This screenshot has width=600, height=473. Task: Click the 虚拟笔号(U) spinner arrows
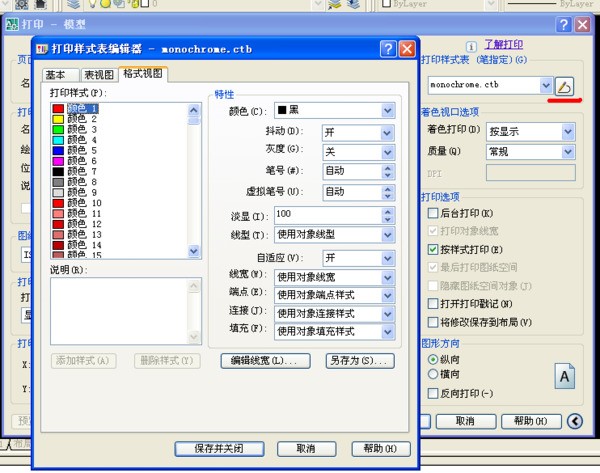tap(388, 192)
